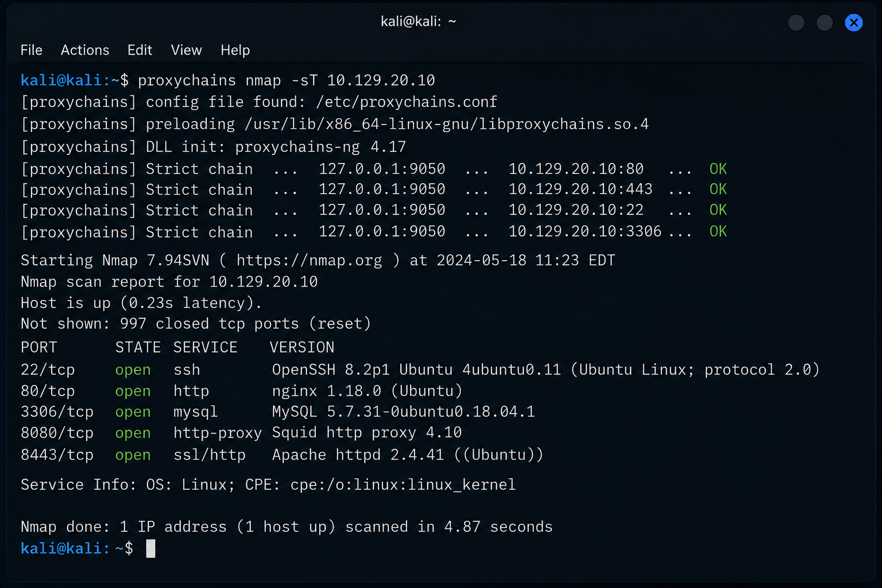Click the green OK for port 443

718,189
